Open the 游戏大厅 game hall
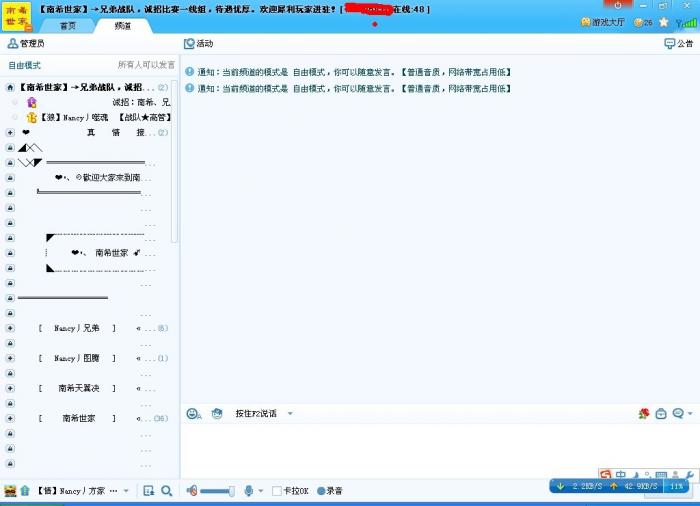The width and height of the screenshot is (700, 506). [603, 22]
